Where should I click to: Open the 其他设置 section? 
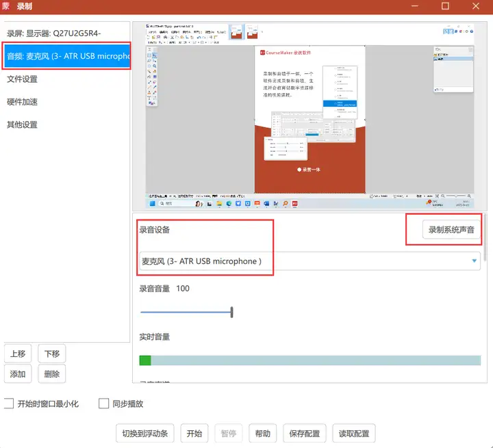coord(66,124)
